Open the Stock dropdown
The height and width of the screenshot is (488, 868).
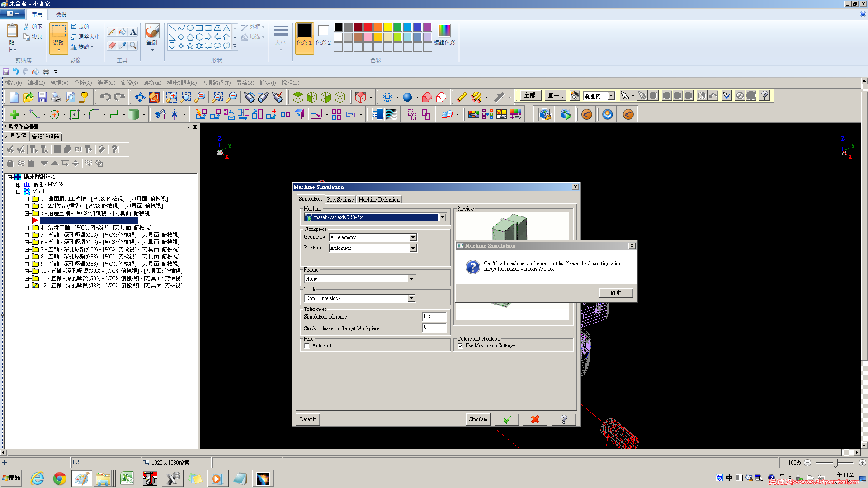pos(411,298)
